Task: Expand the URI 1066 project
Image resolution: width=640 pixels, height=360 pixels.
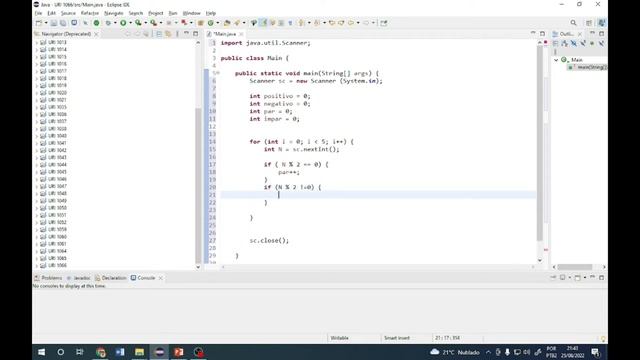Action: tap(37, 266)
